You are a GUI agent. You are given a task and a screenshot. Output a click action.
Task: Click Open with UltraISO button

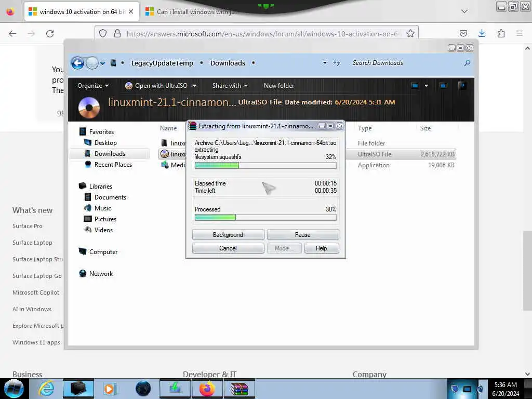tap(156, 86)
